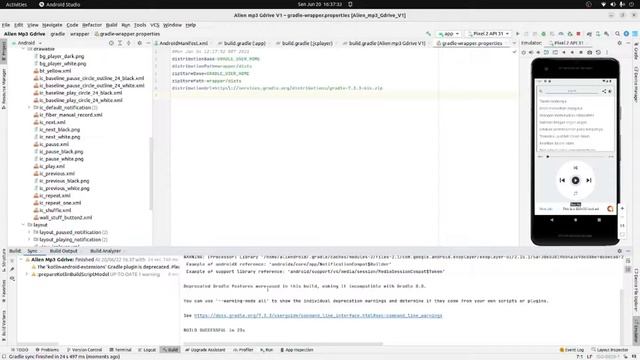Toggle the Project tool window side tab
The width and height of the screenshot is (640, 360).
point(4,51)
